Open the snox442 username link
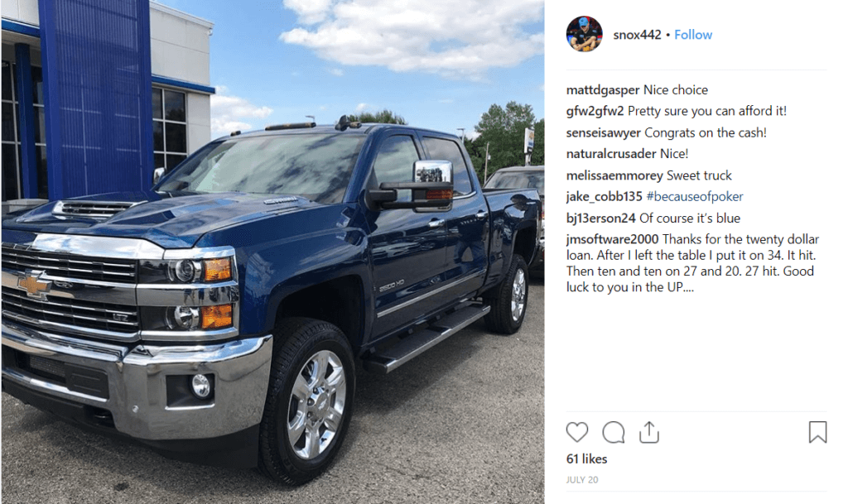The image size is (848, 504). point(637,35)
